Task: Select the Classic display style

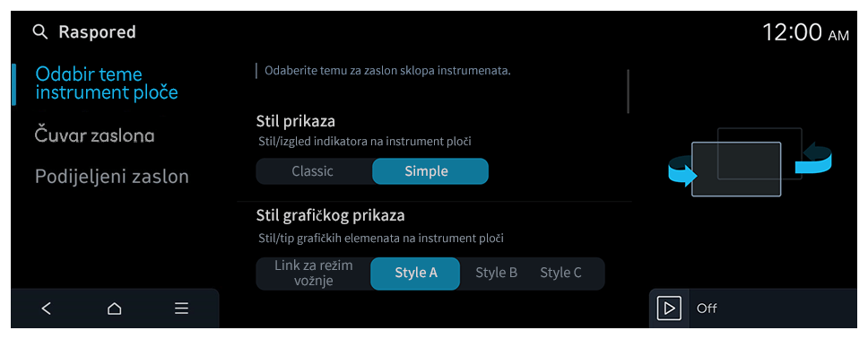Action: (313, 171)
